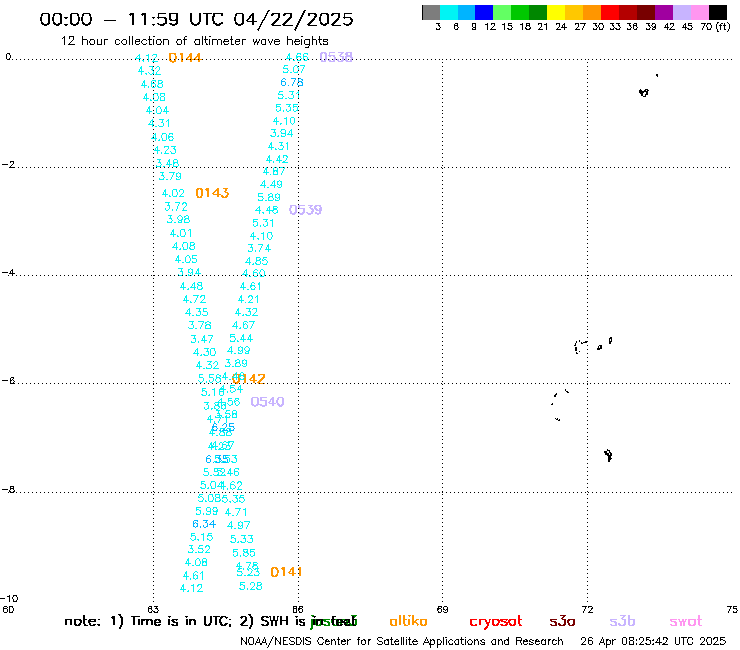
Task: Click the pink 70 ft legend swatch
Action: pos(699,12)
